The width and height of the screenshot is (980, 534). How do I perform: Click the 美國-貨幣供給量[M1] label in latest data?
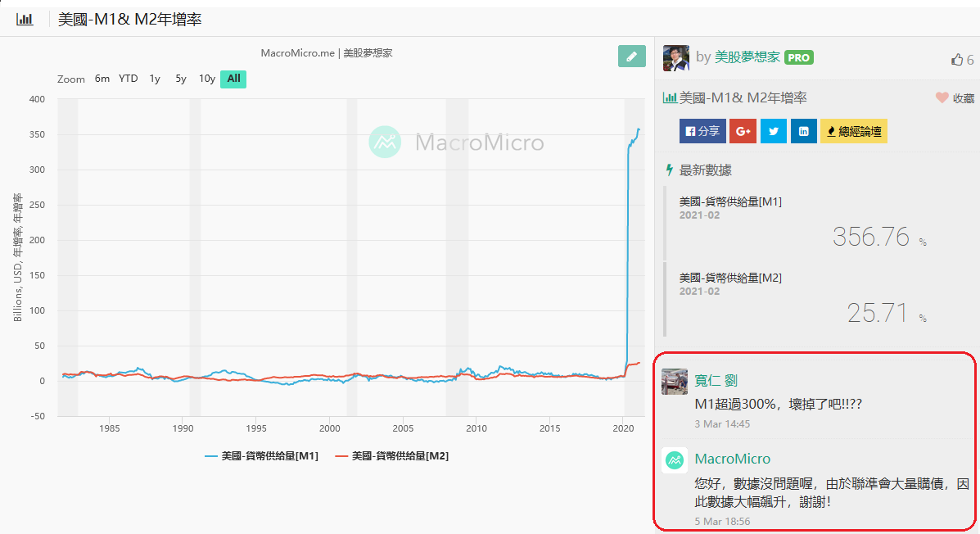coord(730,201)
